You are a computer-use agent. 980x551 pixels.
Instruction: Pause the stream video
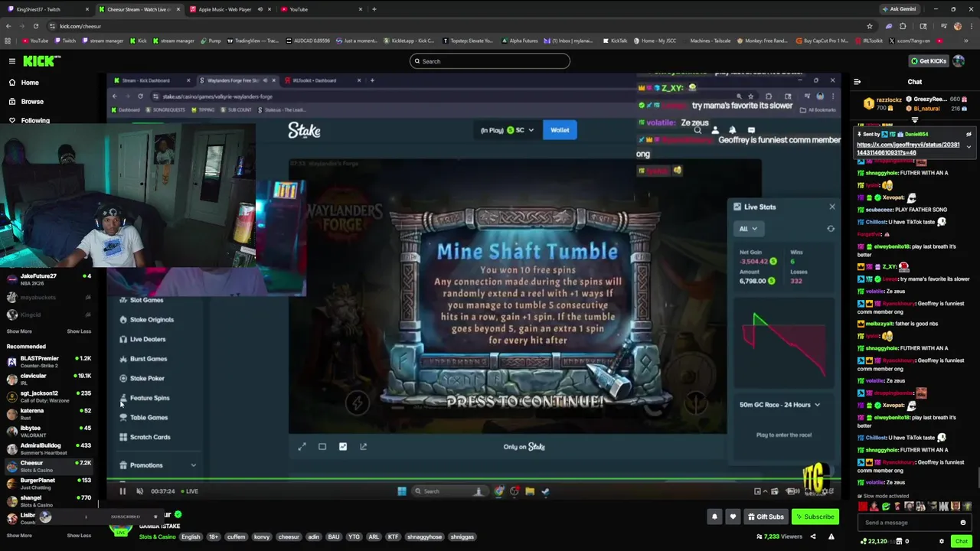(x=122, y=491)
